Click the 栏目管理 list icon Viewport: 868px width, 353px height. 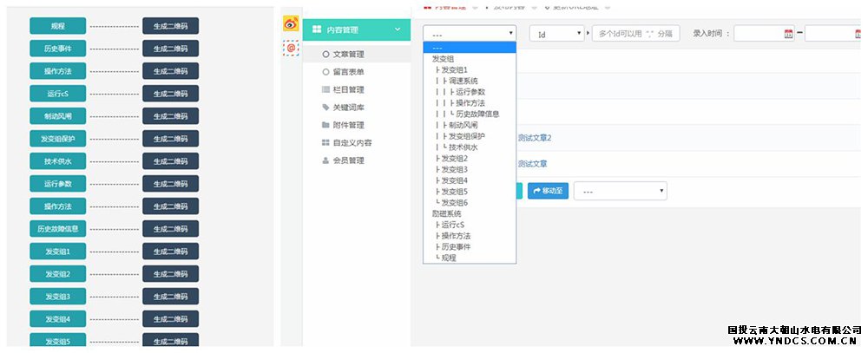click(325, 89)
